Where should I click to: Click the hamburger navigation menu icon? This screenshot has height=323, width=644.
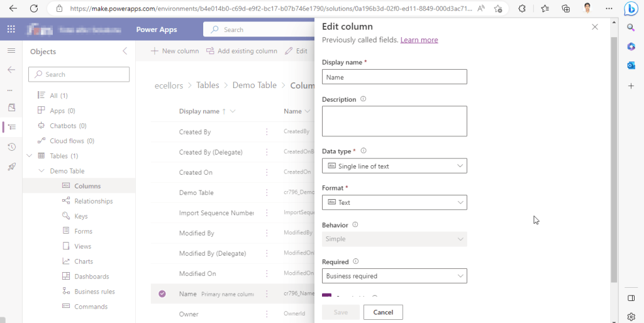point(11,51)
